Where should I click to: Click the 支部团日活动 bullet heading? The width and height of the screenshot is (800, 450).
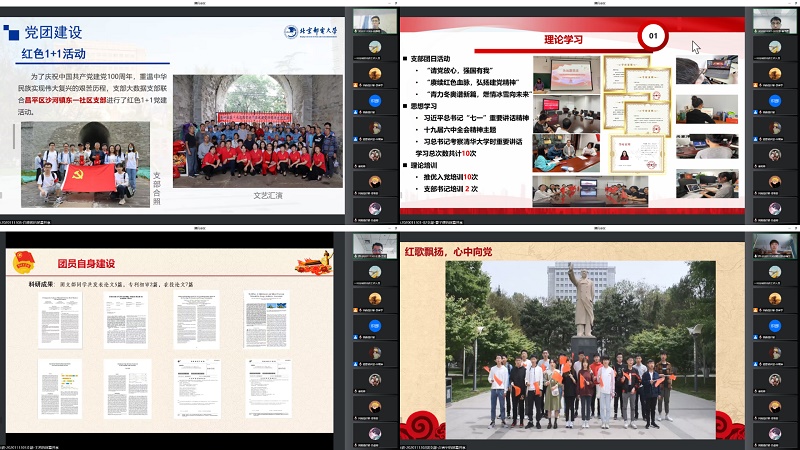(x=430, y=59)
